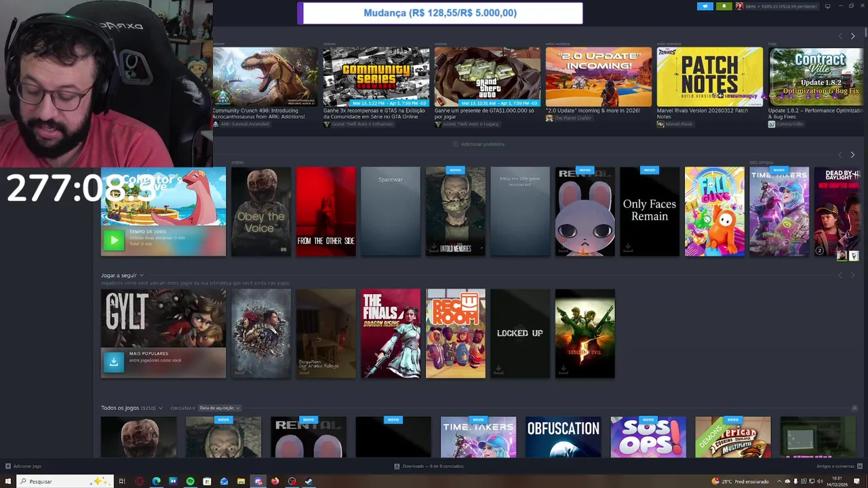Select Obey the Voice game
Screen dimensions: 868x488
[261, 211]
